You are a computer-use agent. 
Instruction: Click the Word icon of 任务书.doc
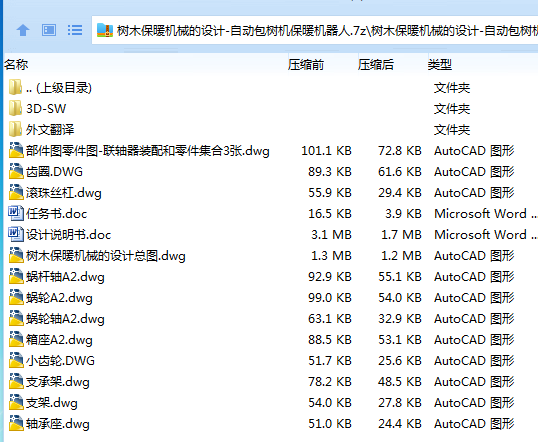click(x=16, y=213)
